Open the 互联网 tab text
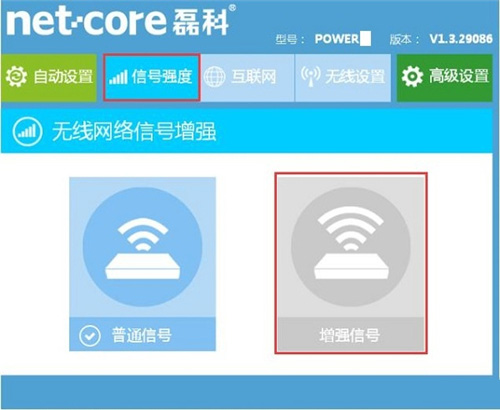Image resolution: width=500 pixels, height=410 pixels. click(x=254, y=77)
